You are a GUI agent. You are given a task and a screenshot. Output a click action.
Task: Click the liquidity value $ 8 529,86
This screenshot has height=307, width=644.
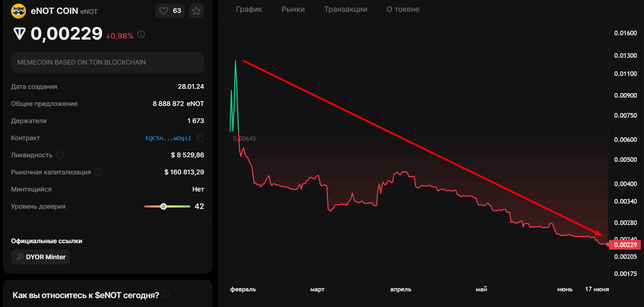pos(187,155)
